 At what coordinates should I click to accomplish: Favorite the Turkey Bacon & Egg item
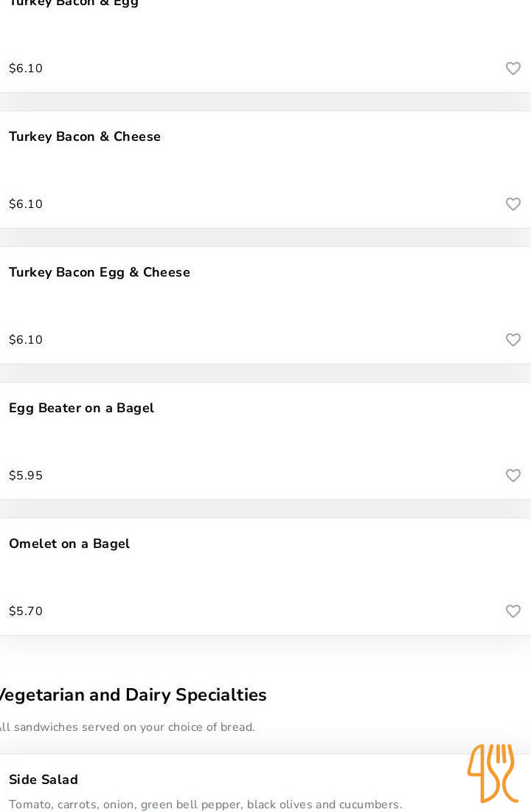coord(513,69)
